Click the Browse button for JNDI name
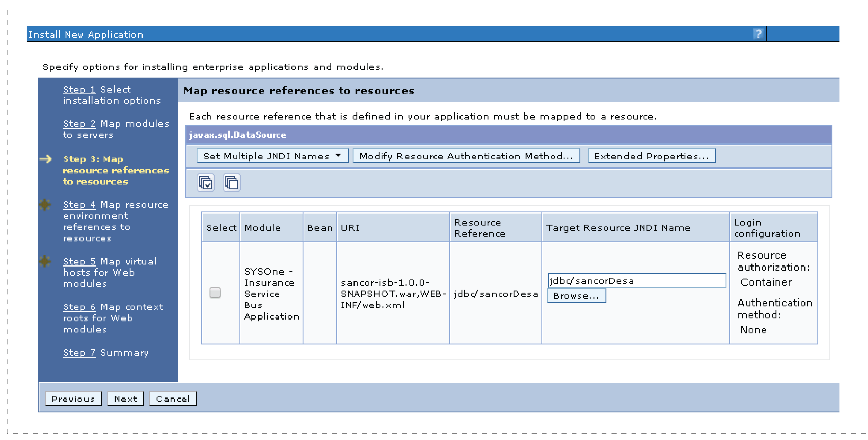Image resolution: width=868 pixels, height=440 pixels. pos(576,296)
